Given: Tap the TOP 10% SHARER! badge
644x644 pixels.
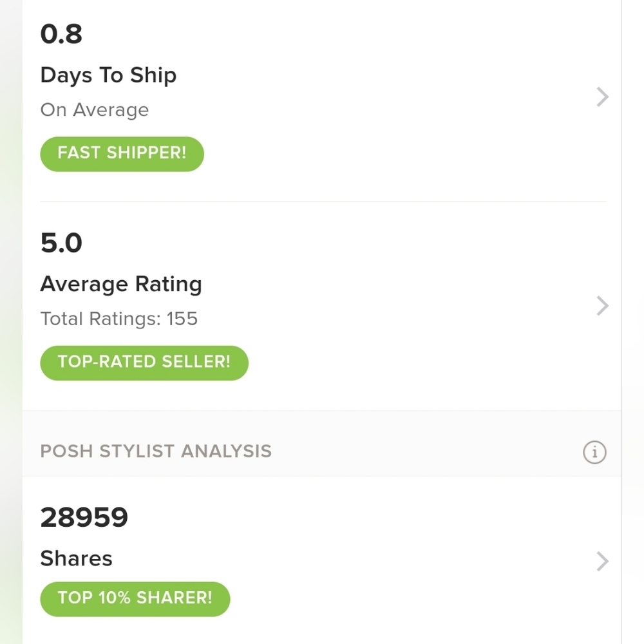Looking at the screenshot, I should pos(135,599).
